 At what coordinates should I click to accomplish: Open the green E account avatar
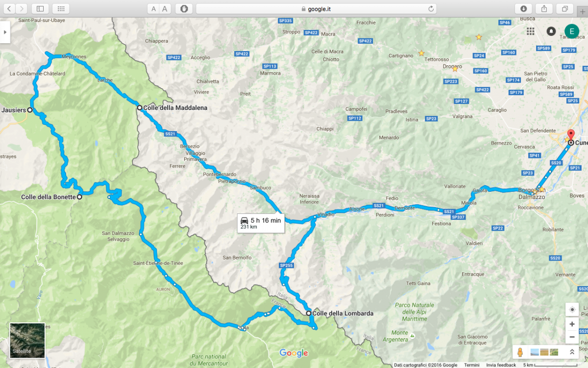tap(571, 31)
